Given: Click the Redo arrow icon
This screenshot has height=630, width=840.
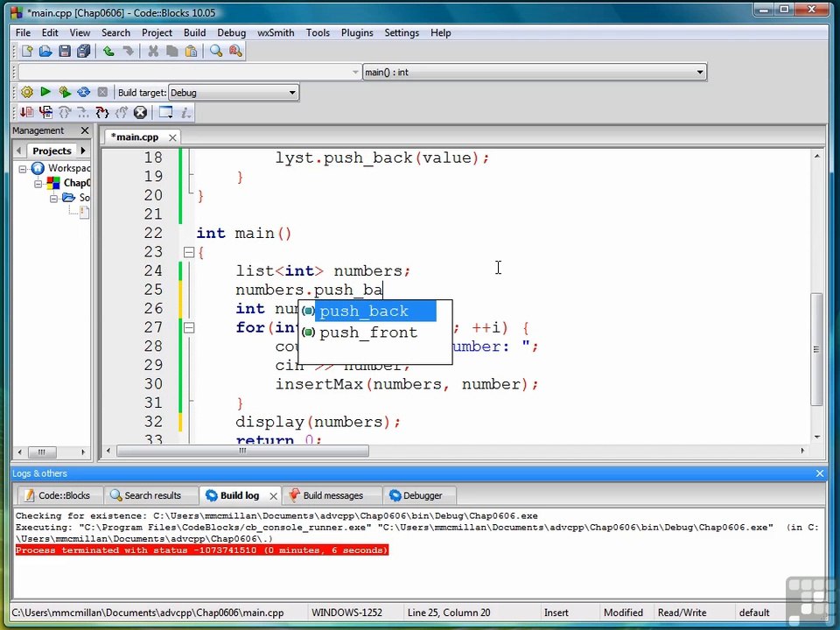Looking at the screenshot, I should tap(128, 51).
